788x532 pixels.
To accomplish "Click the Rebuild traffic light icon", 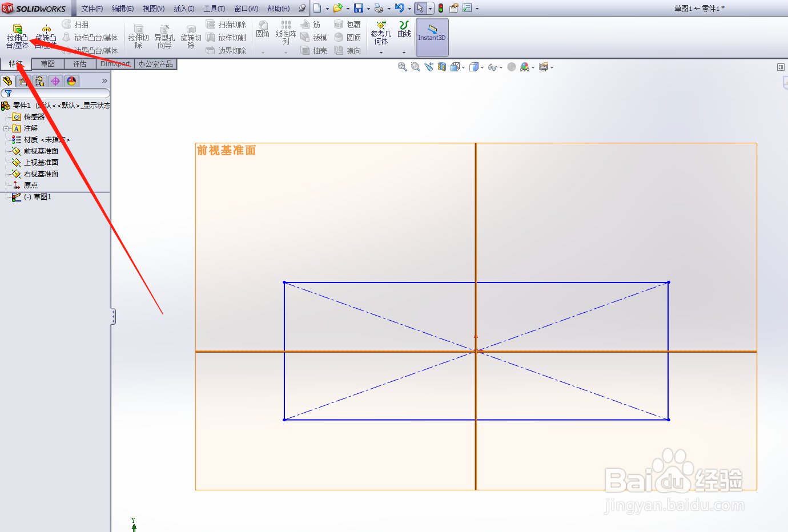I will point(441,8).
